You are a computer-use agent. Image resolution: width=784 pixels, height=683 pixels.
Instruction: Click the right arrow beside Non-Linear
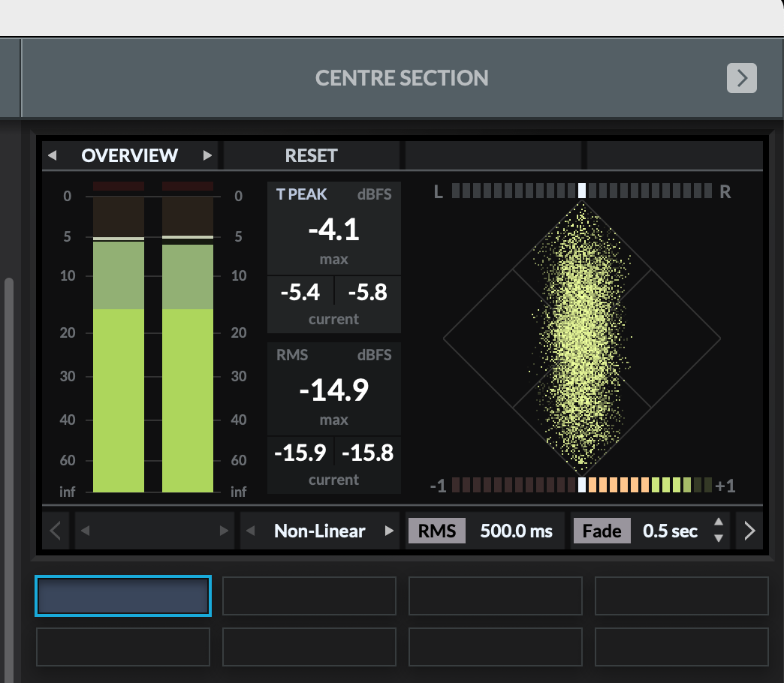[389, 531]
